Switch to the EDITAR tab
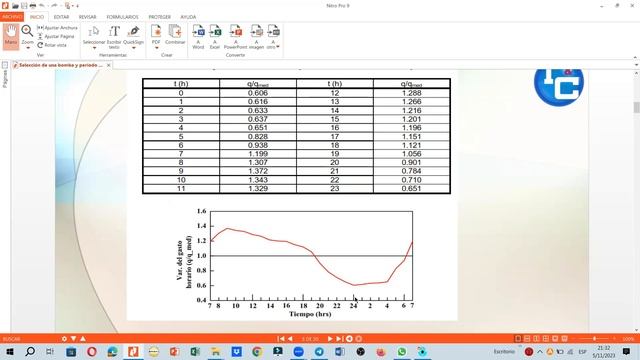The image size is (640, 360). [x=61, y=17]
